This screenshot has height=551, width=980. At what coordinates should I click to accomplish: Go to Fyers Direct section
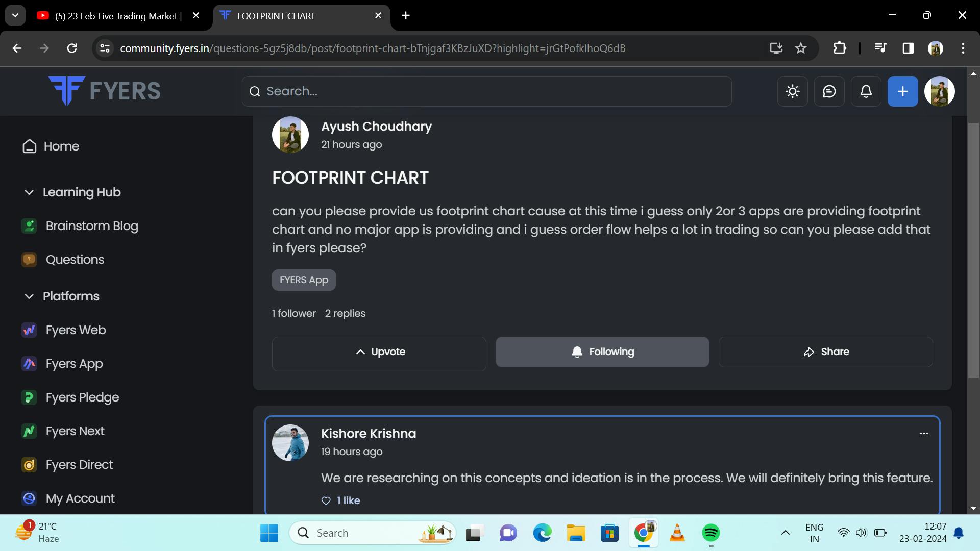(x=79, y=465)
